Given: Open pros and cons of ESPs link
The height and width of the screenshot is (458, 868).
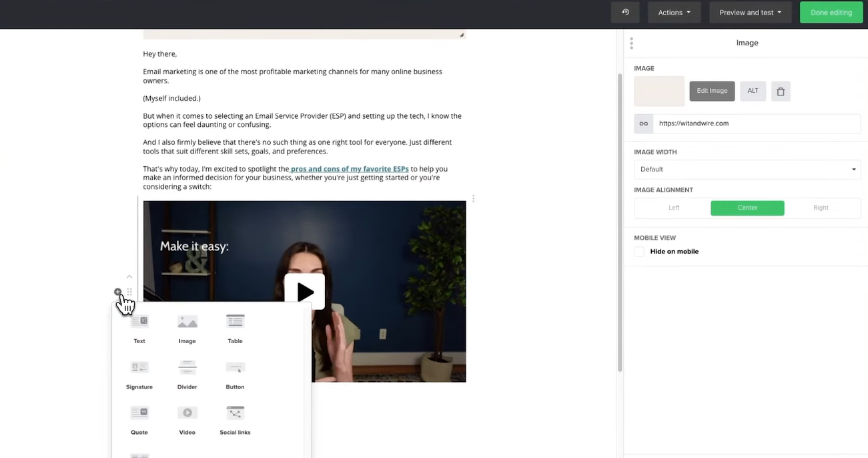Looking at the screenshot, I should [350, 169].
